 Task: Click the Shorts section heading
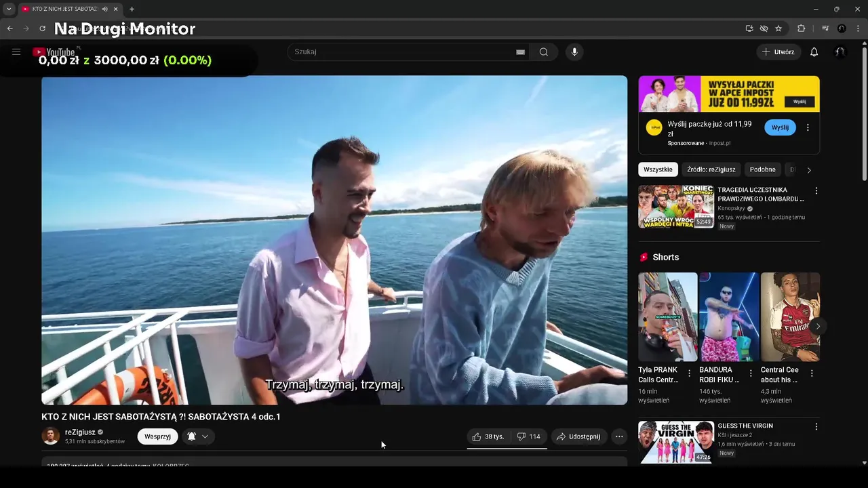(x=665, y=258)
